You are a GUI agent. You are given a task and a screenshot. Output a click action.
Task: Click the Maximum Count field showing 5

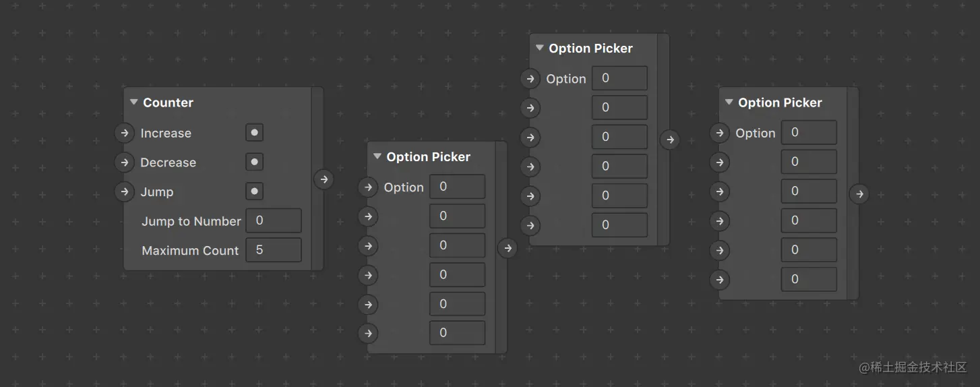coord(273,250)
